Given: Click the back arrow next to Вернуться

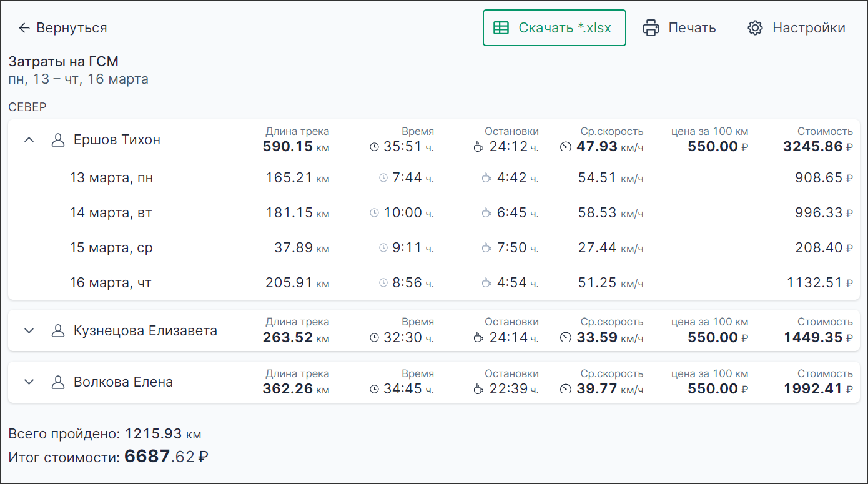Looking at the screenshot, I should pos(24,28).
